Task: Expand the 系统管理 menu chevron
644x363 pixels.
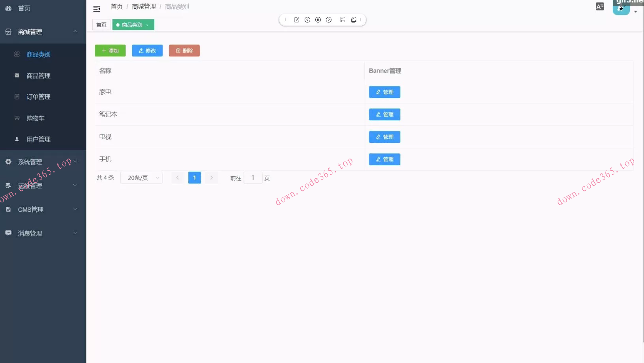Action: (75, 161)
